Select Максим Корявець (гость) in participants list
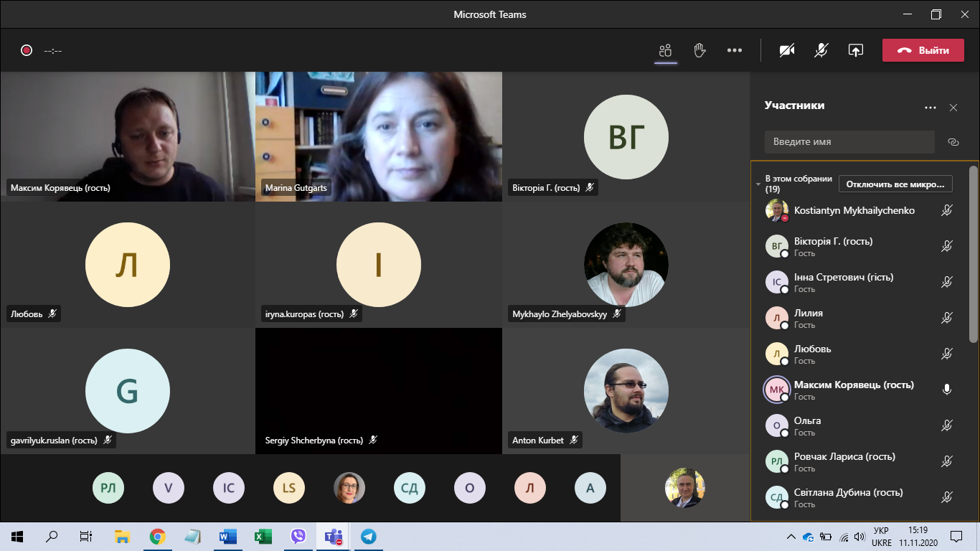 pos(859,390)
